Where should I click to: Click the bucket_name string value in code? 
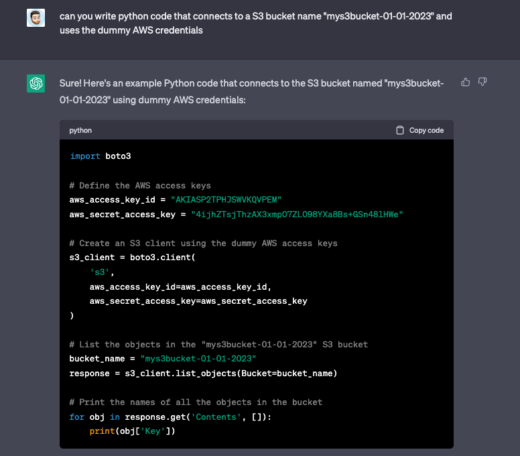coord(198,359)
